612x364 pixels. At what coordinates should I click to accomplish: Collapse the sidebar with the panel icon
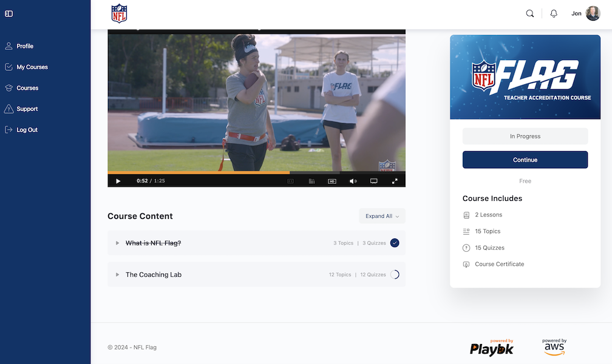pyautogui.click(x=8, y=14)
